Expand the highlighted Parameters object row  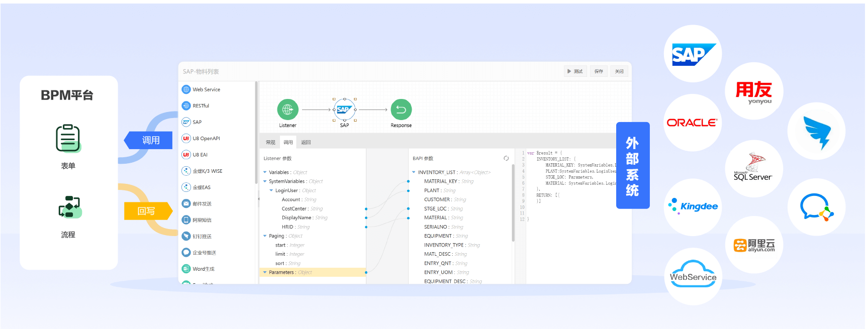coord(265,272)
